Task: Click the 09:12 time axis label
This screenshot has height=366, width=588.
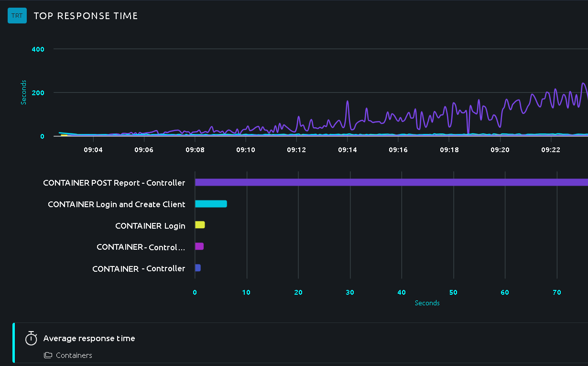Action: pyautogui.click(x=296, y=150)
